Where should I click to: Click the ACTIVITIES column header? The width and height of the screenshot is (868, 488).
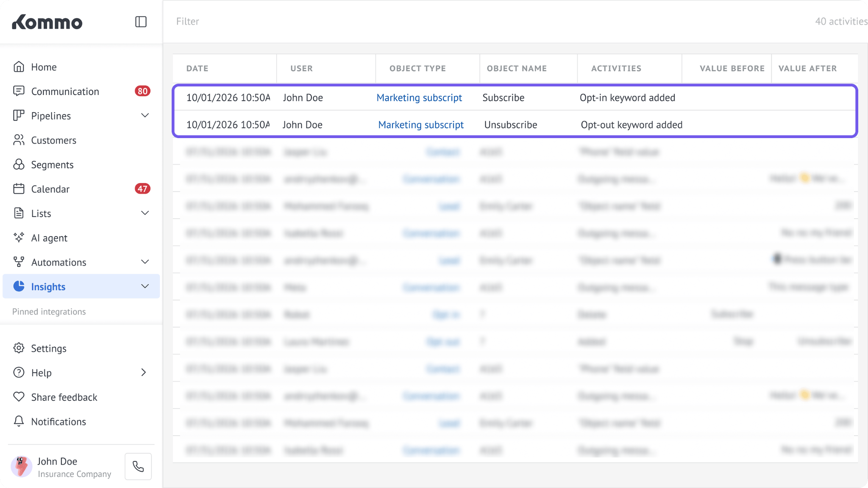[616, 68]
